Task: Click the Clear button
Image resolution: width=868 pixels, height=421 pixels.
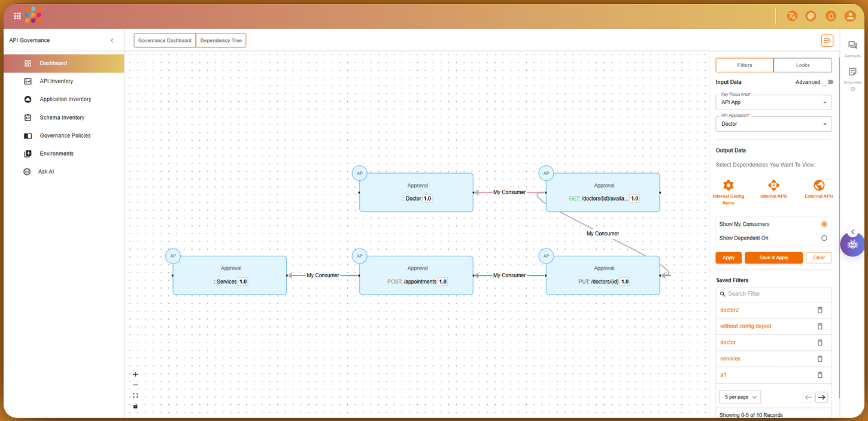Action: pos(819,258)
